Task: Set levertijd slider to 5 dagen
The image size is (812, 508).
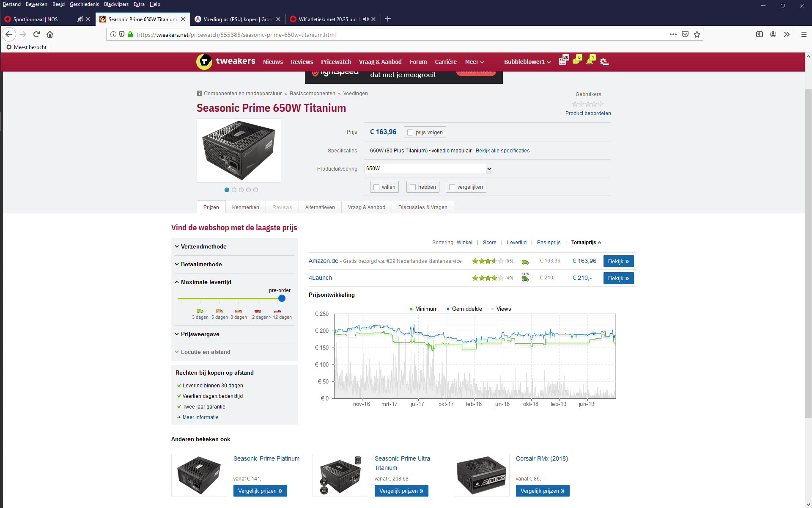Action: point(219,298)
